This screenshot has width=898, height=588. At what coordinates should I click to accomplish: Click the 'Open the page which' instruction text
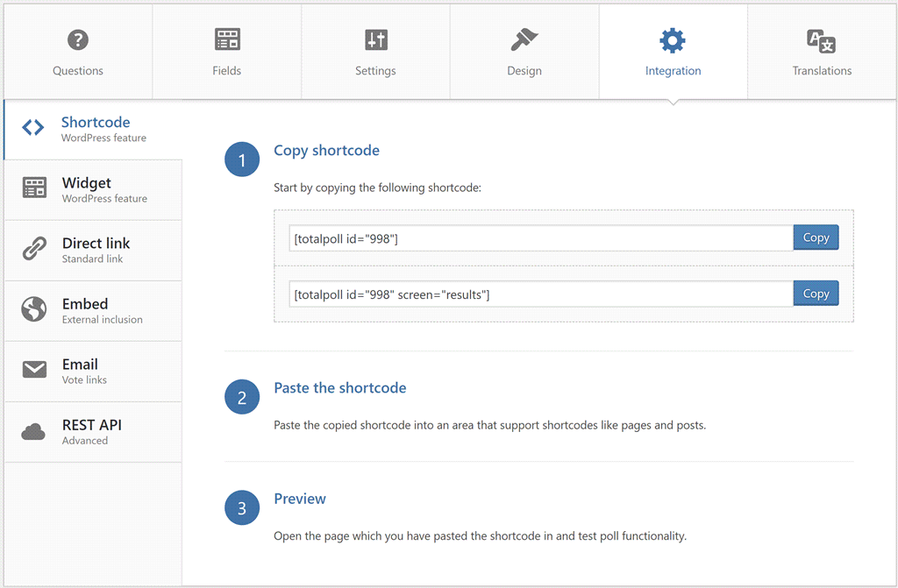(480, 536)
